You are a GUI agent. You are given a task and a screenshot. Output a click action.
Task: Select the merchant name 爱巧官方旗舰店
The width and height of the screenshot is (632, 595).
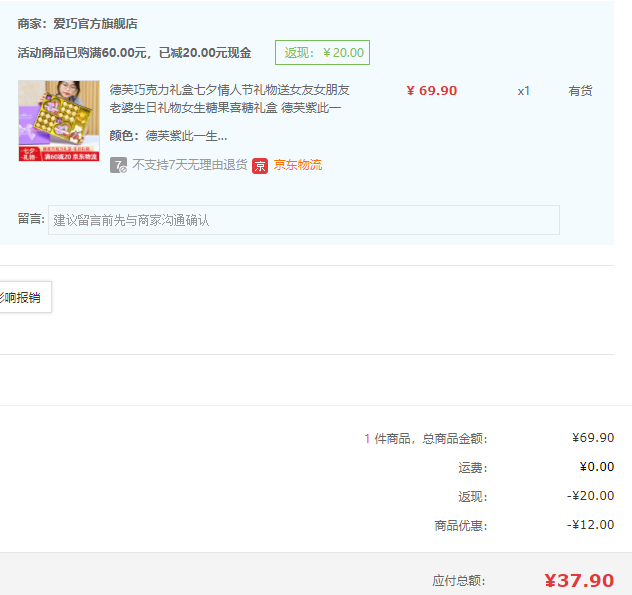tap(95, 24)
